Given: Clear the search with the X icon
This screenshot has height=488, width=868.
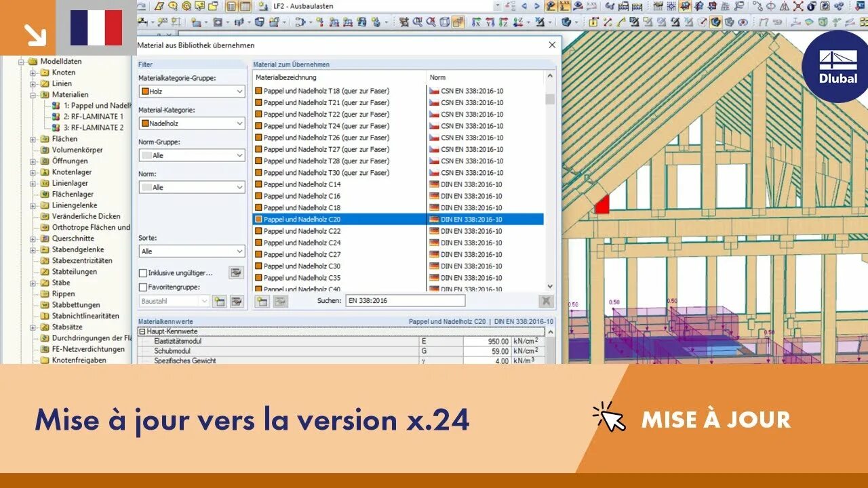Looking at the screenshot, I should (546, 301).
